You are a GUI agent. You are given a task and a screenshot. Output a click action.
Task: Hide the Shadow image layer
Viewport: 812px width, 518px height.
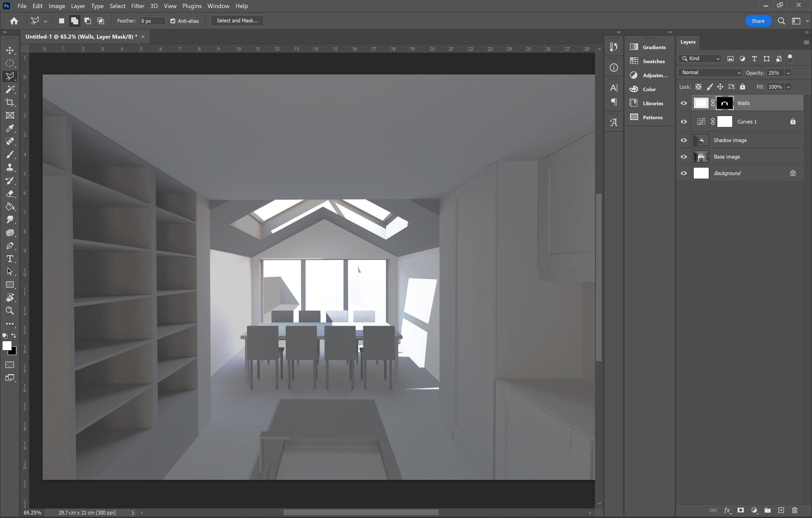[x=683, y=140]
